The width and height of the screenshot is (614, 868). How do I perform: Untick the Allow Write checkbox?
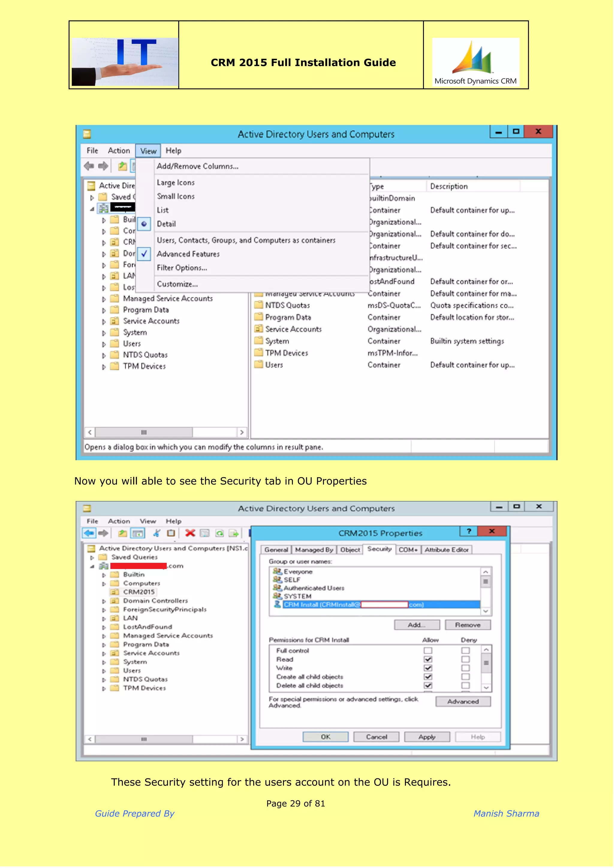pos(428,668)
